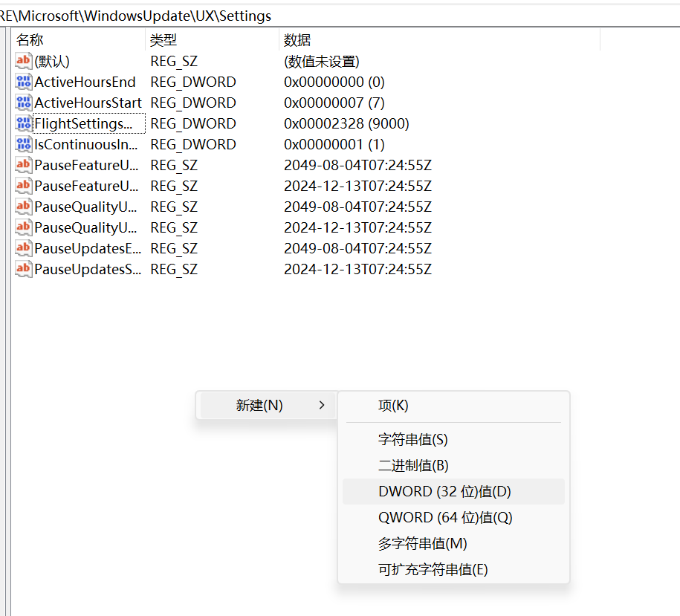Click the ActiveHoursStart DWORD icon

click(x=24, y=103)
